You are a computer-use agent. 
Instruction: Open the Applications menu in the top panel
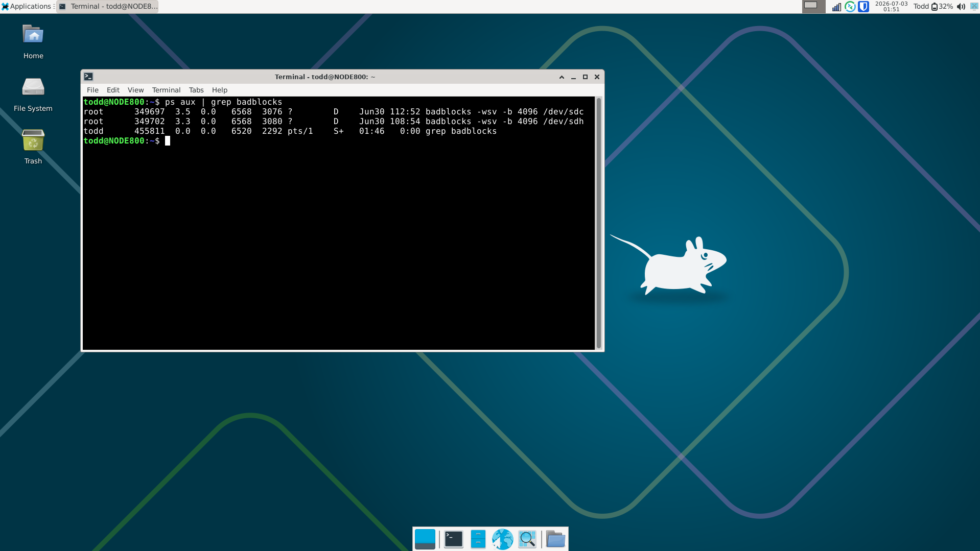click(27, 6)
